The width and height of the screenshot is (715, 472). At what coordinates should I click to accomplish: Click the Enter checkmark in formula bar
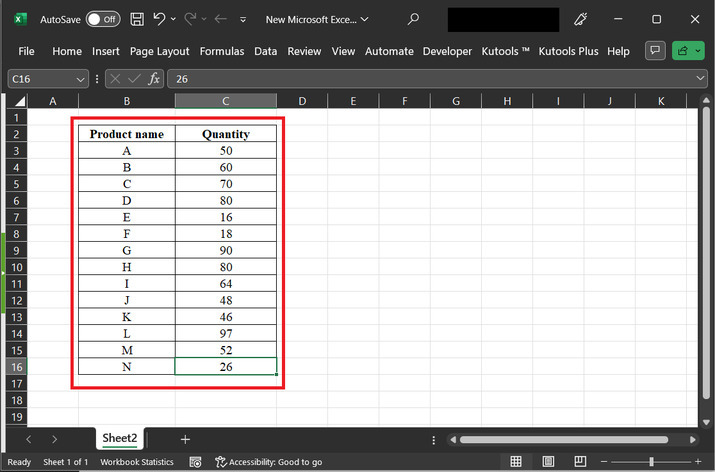tap(134, 79)
